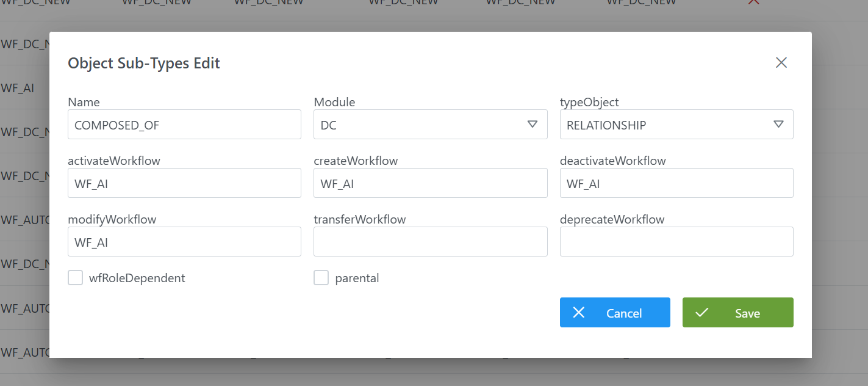Image resolution: width=868 pixels, height=386 pixels.
Task: Expand the Module dropdown showing DC
Action: 430,125
